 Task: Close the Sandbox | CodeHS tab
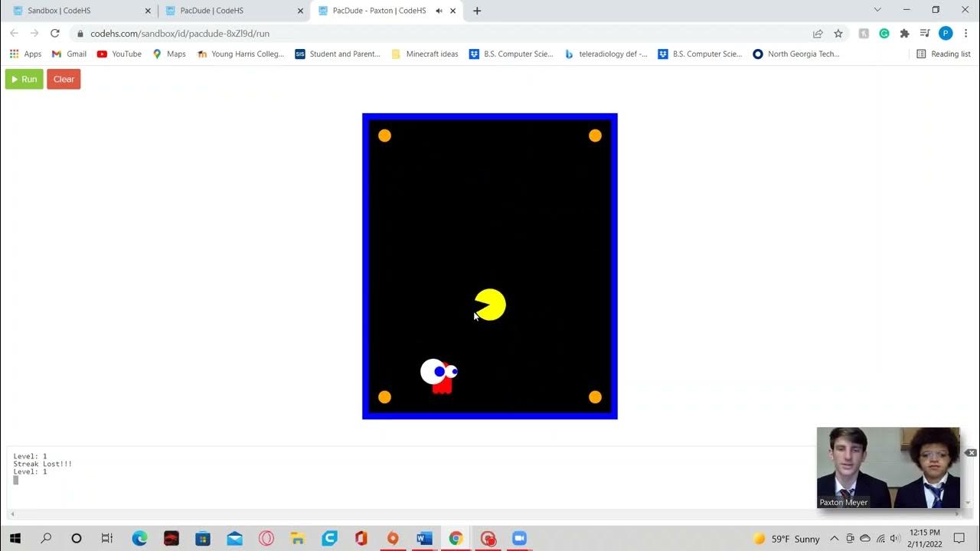coord(148,11)
